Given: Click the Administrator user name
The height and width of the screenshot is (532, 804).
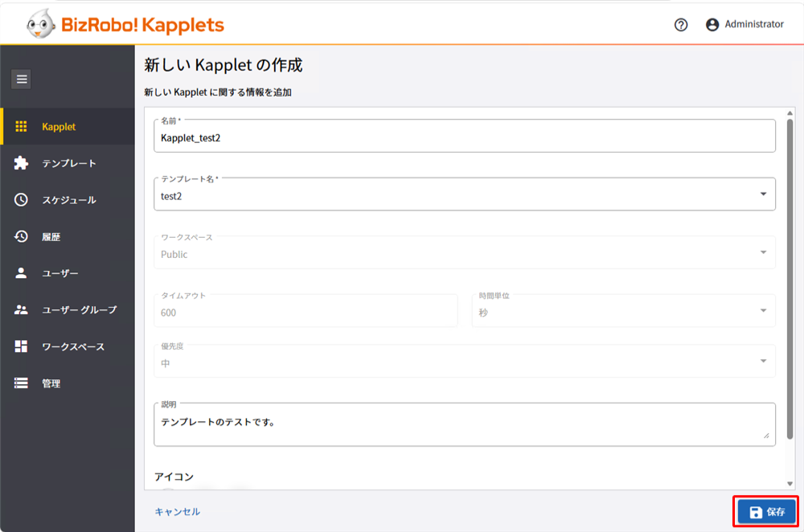Looking at the screenshot, I should point(754,24).
